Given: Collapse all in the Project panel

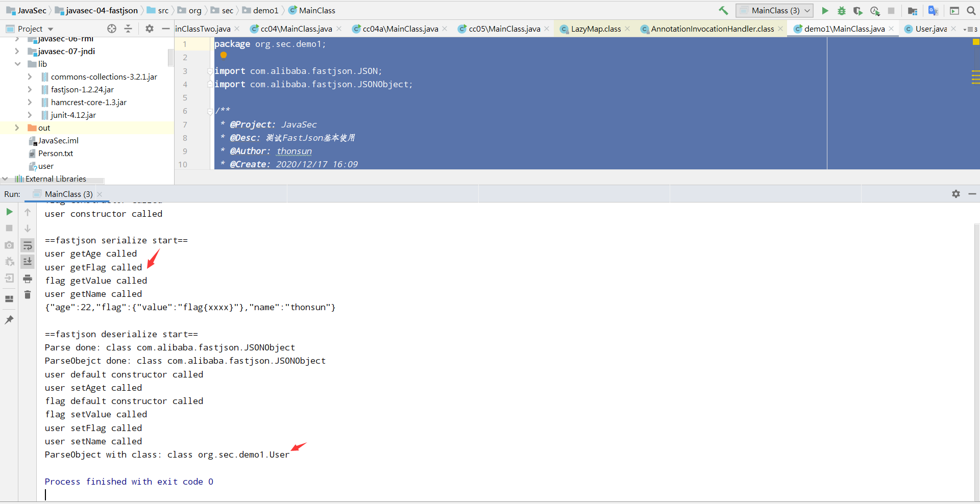Looking at the screenshot, I should [128, 29].
